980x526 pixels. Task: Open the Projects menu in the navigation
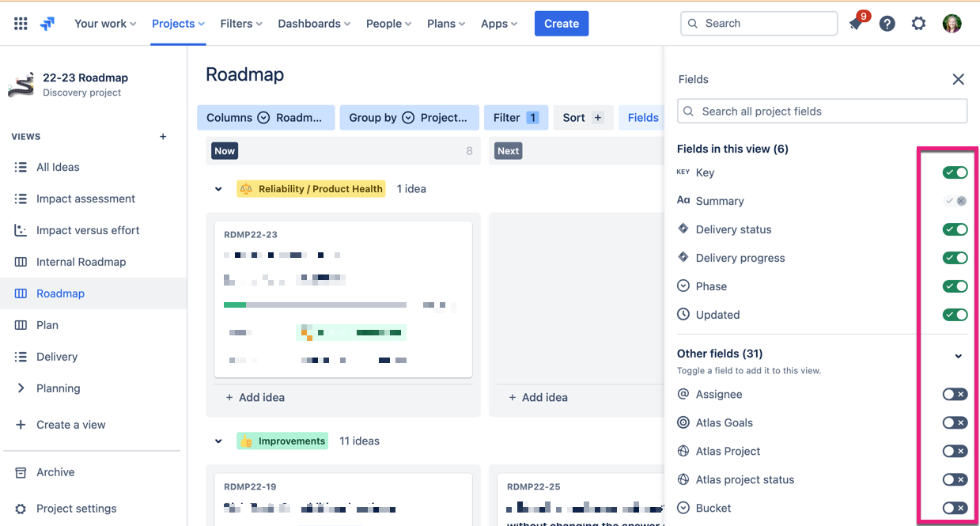point(177,23)
